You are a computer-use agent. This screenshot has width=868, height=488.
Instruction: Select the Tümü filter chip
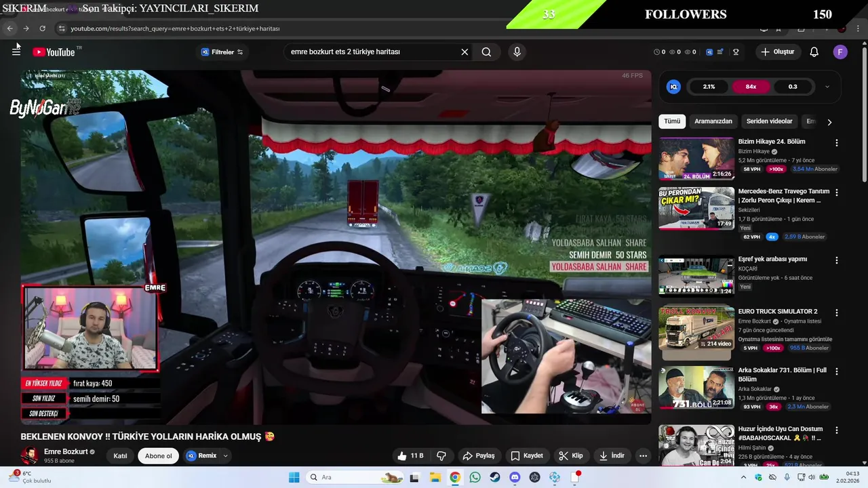point(672,121)
